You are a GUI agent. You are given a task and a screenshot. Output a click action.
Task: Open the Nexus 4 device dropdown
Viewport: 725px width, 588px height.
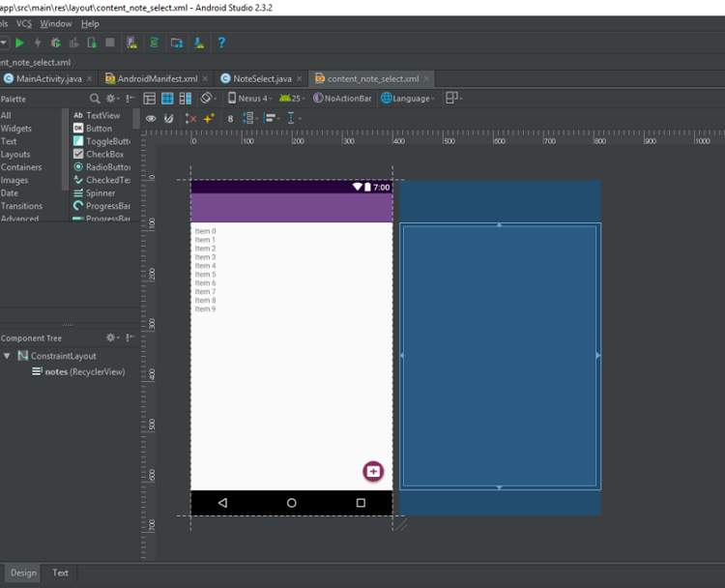(x=249, y=99)
